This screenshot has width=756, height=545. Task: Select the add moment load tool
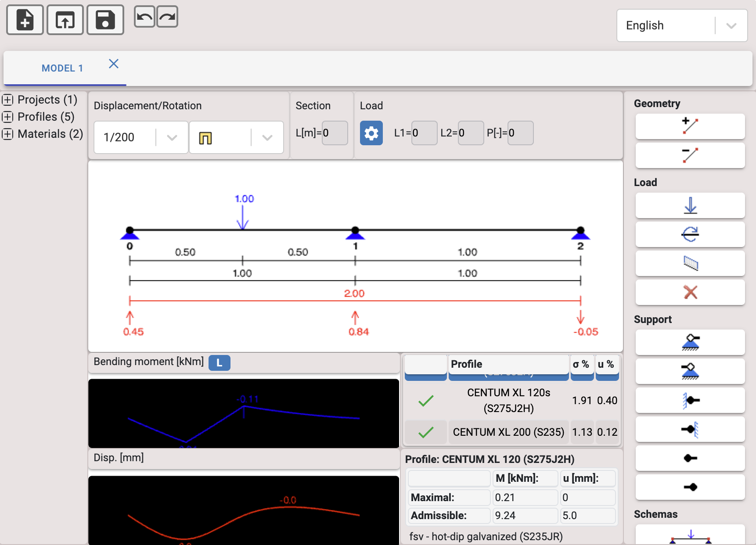(x=690, y=234)
